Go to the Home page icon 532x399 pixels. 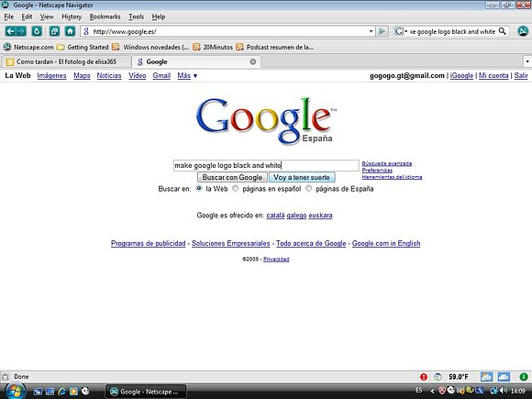tap(70, 31)
